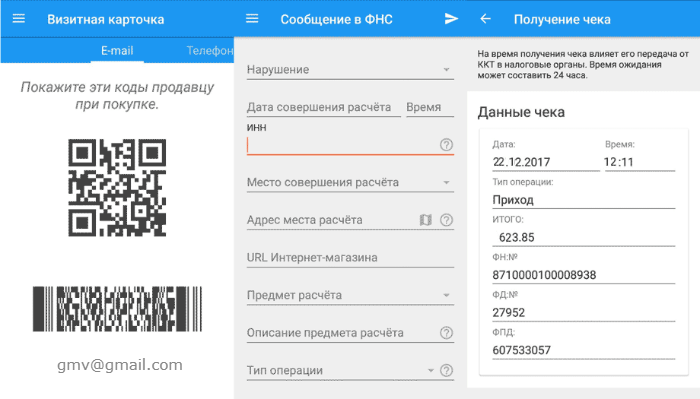700x399 pixels.
Task: Open map picker for Адрес места расчёта
Action: [x=426, y=220]
